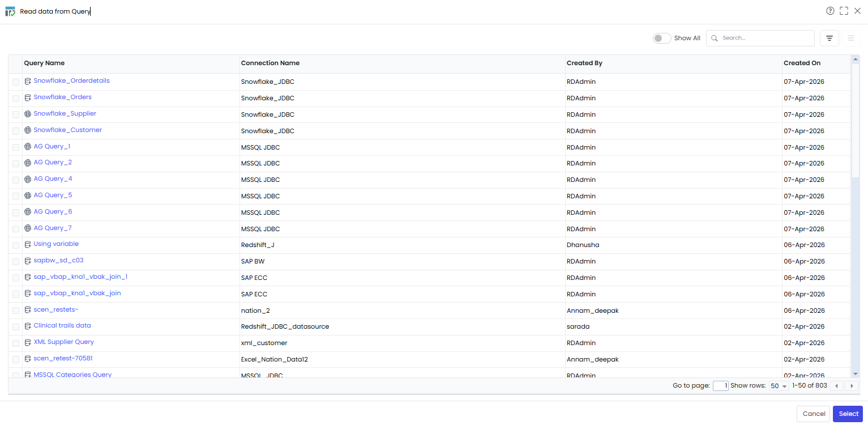Open the filter icon beside search
The height and width of the screenshot is (425, 868).
(829, 38)
